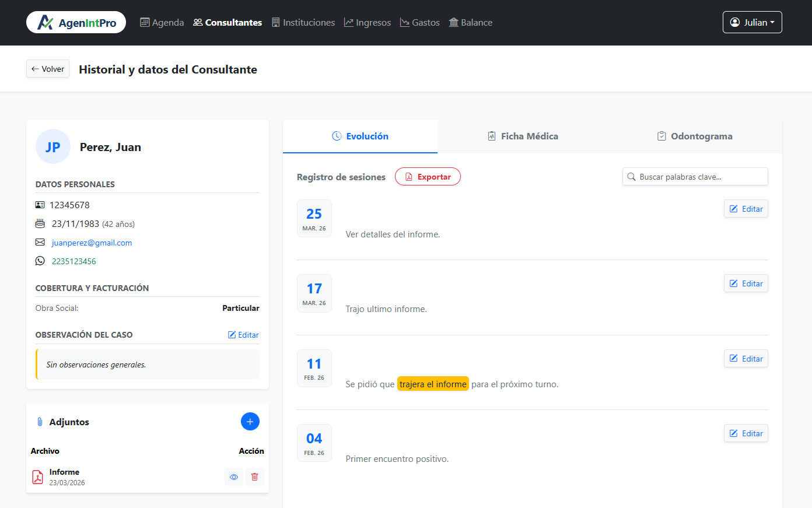812x508 pixels.
Task: Open the Julian account dropdown
Action: [752, 22]
